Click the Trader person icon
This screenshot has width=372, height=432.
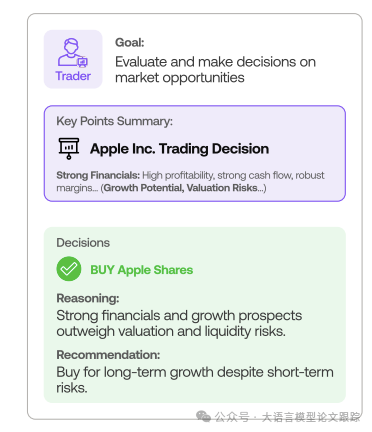pos(73,52)
